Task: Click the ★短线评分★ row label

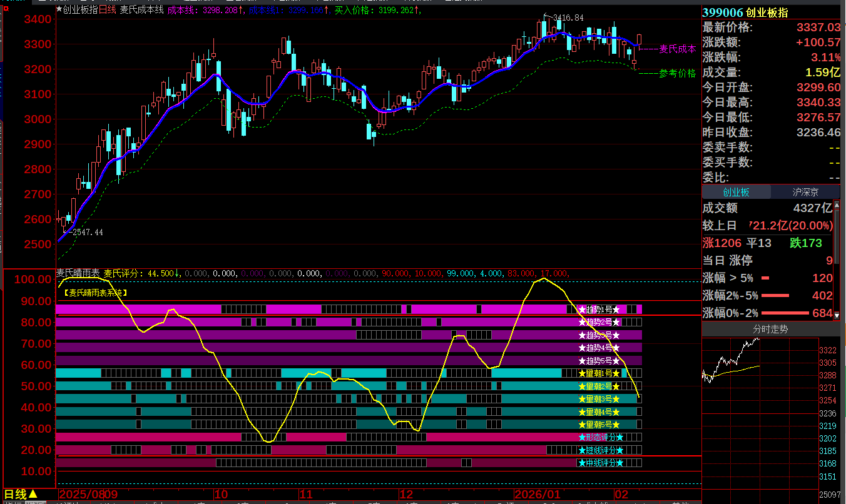Action: pos(601,450)
